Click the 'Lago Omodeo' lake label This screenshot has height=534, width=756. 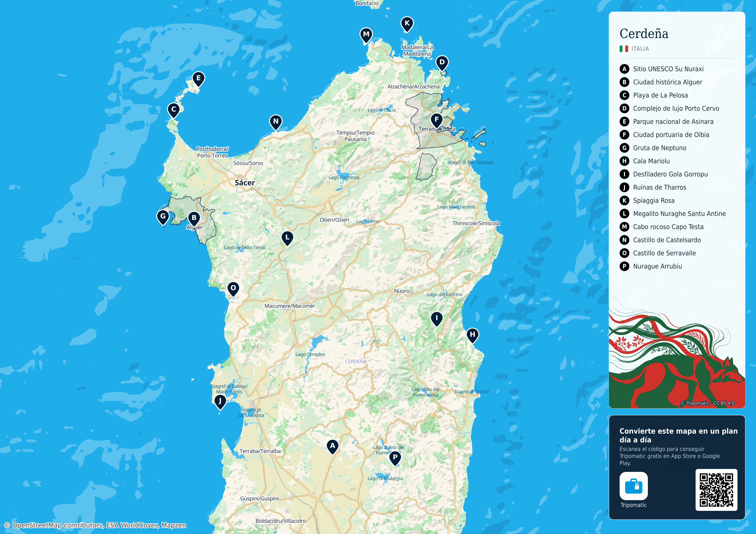310,354
